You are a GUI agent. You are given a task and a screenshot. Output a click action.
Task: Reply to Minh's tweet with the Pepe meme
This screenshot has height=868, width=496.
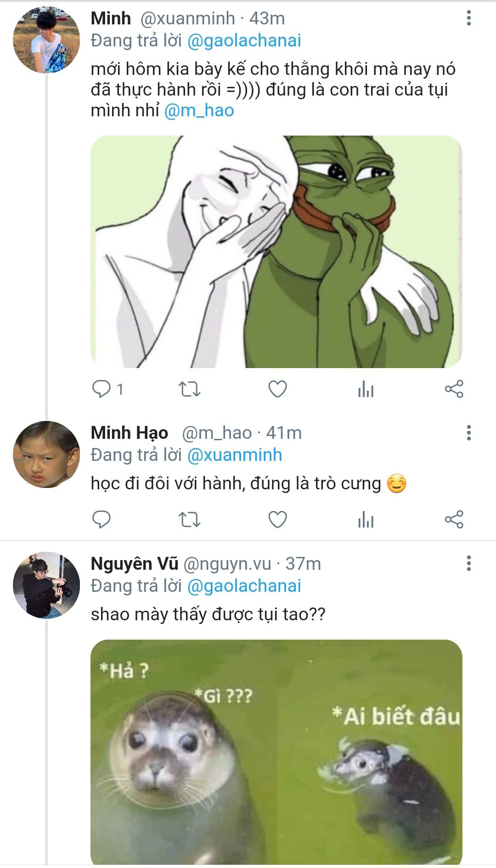[101, 389]
